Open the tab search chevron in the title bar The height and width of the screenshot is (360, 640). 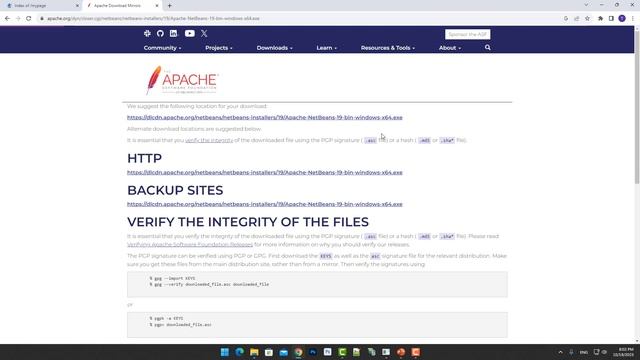(586, 5)
